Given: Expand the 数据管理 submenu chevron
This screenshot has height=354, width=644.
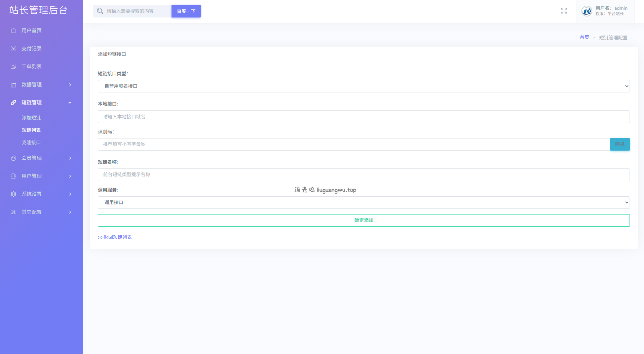Looking at the screenshot, I should pyautogui.click(x=70, y=85).
